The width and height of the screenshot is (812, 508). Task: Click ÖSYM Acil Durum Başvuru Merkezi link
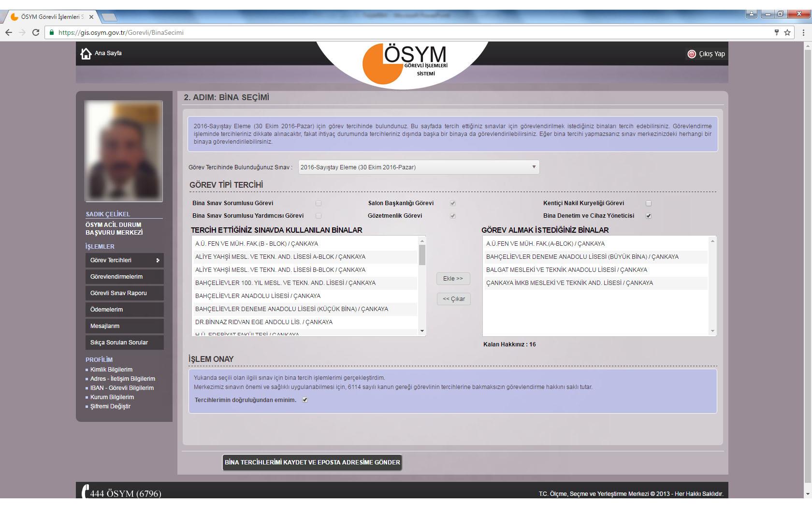click(114, 229)
